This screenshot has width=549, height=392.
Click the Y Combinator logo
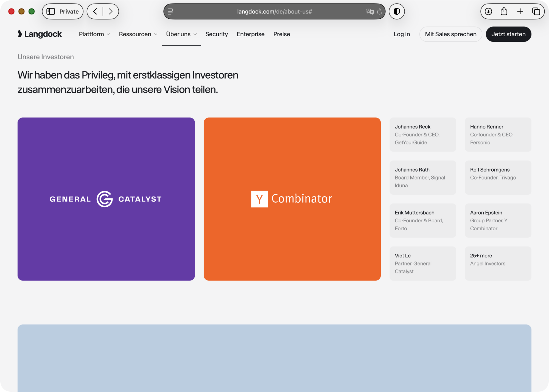[292, 199]
